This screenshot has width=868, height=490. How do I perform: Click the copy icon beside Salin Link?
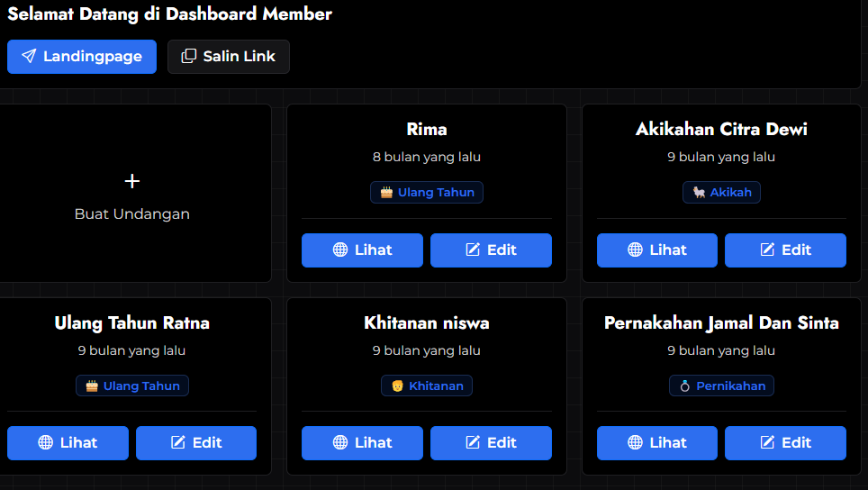188,57
